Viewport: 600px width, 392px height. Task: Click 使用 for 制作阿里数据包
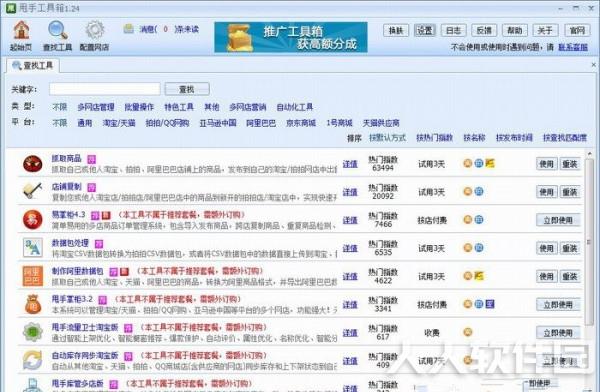[546, 276]
